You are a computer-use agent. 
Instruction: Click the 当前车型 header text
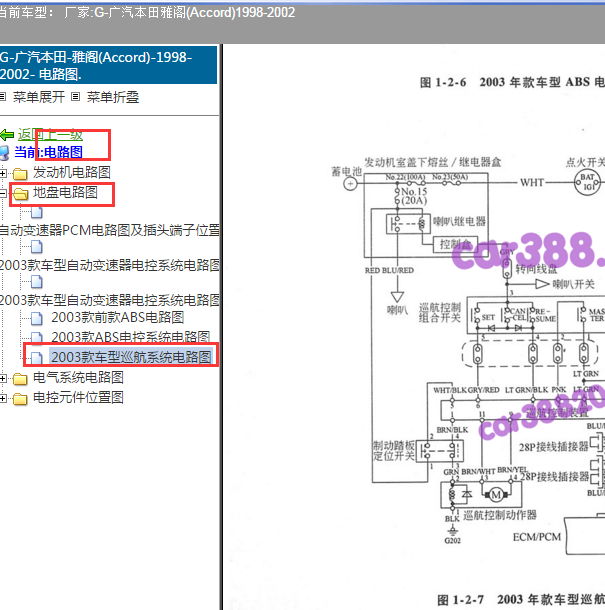click(147, 13)
